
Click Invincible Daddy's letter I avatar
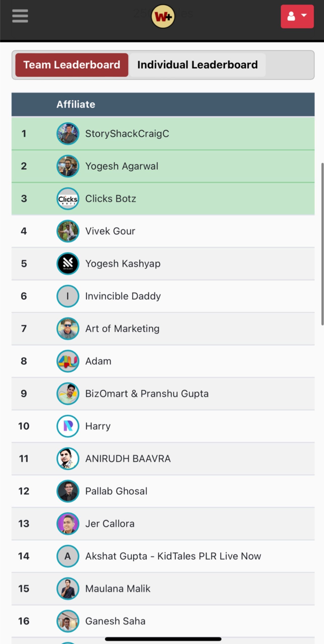point(68,296)
